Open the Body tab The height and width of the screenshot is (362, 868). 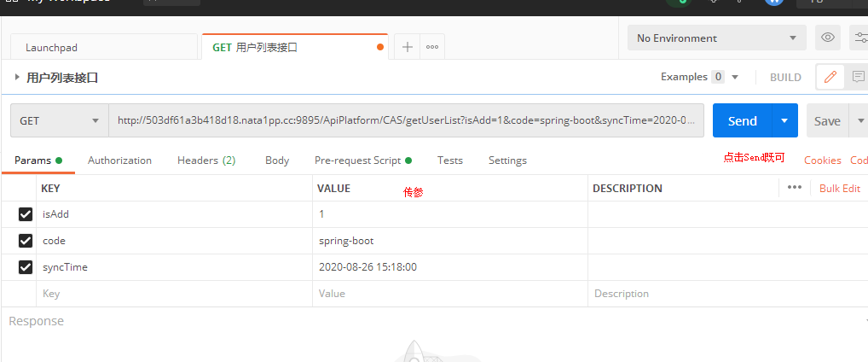point(277,161)
